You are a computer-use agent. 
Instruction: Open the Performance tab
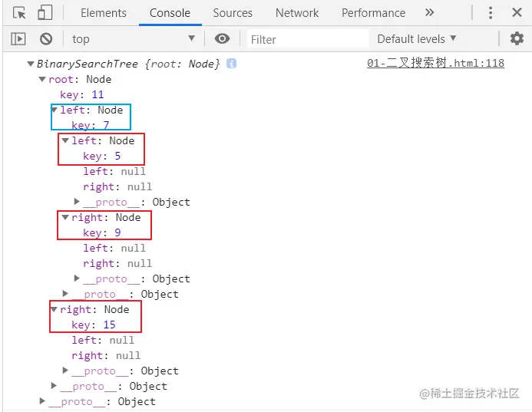tap(373, 13)
